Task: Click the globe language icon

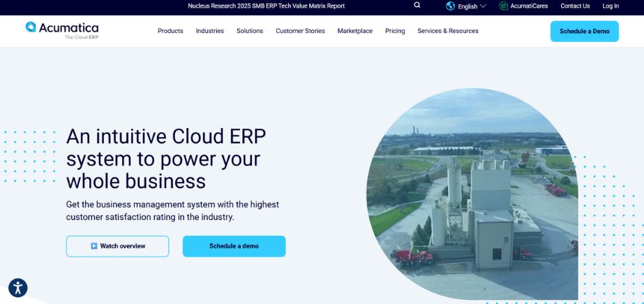Action: point(451,6)
